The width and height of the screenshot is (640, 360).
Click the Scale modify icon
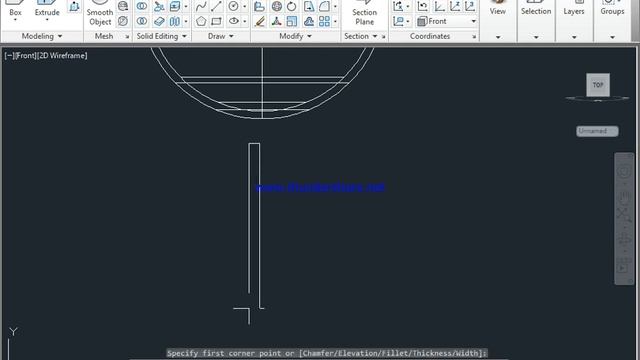pos(292,21)
